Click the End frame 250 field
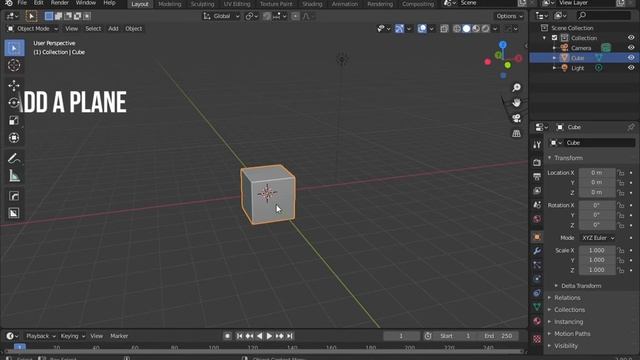 [499, 336]
